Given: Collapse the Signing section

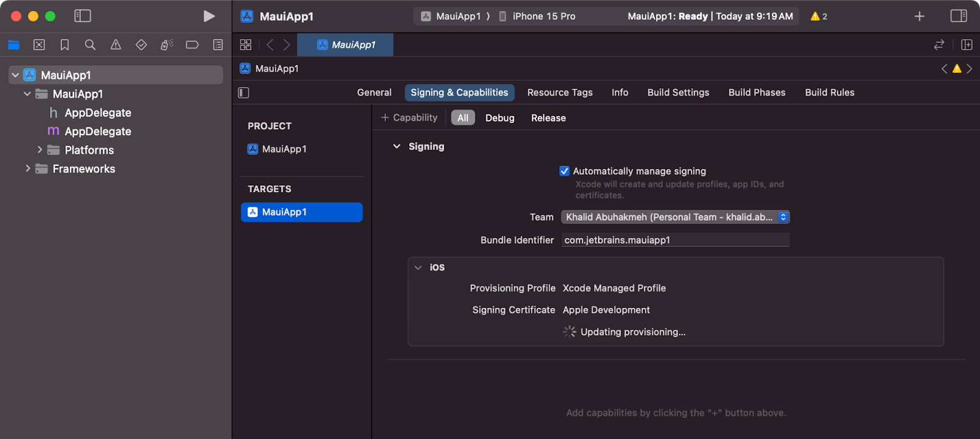Looking at the screenshot, I should point(397,147).
